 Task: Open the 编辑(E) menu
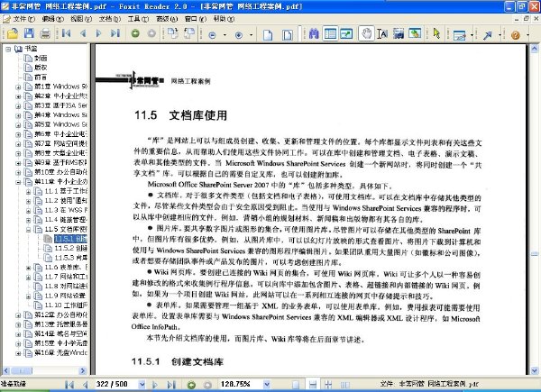point(53,19)
